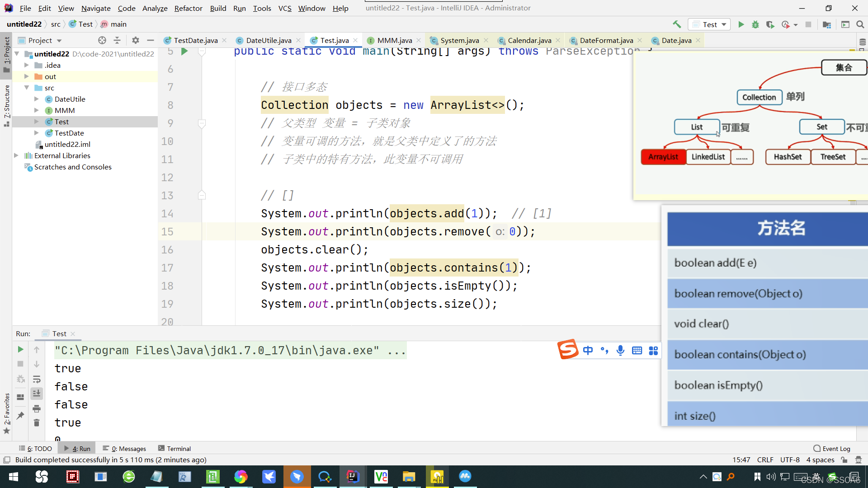Click the gutter run arrow at main method
This screenshot has height=488, width=868.
(x=184, y=52)
